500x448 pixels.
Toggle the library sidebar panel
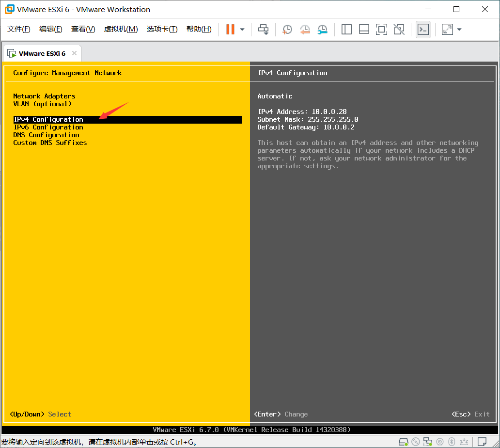point(346,30)
